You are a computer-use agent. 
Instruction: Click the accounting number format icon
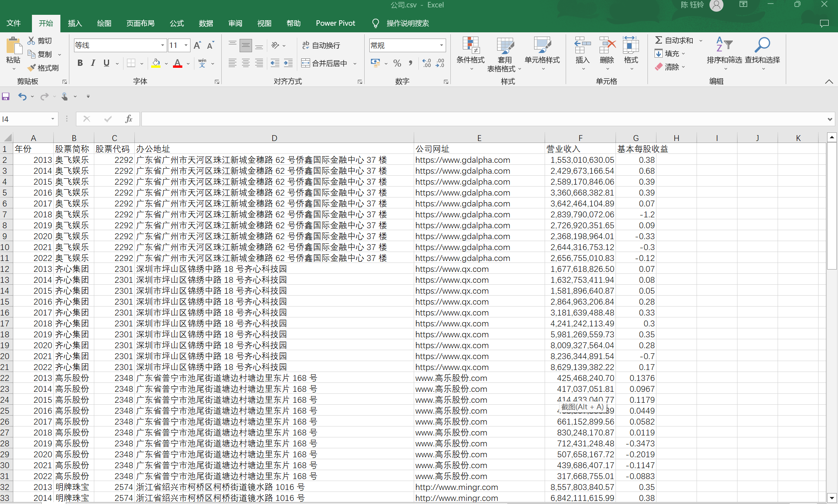pyautogui.click(x=375, y=63)
